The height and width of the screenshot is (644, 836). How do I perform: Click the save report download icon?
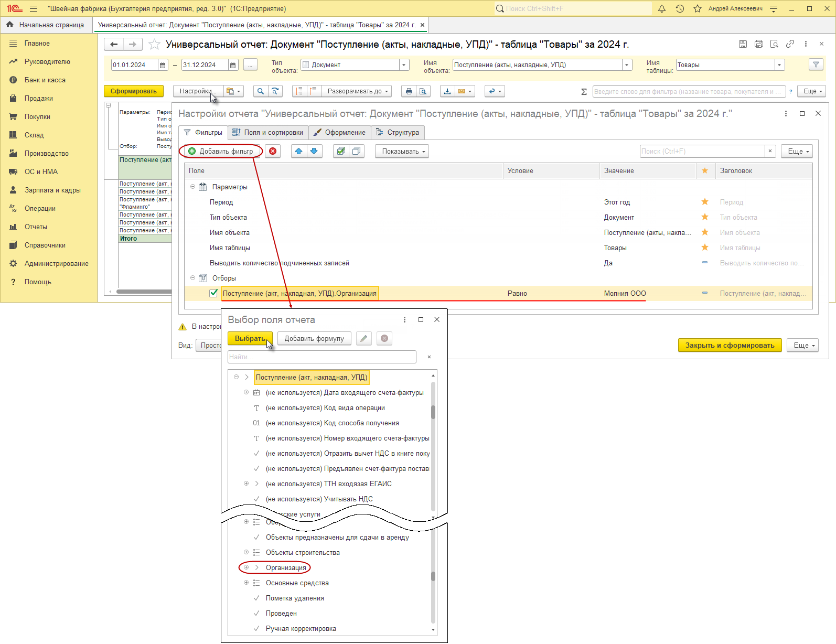pos(447,91)
